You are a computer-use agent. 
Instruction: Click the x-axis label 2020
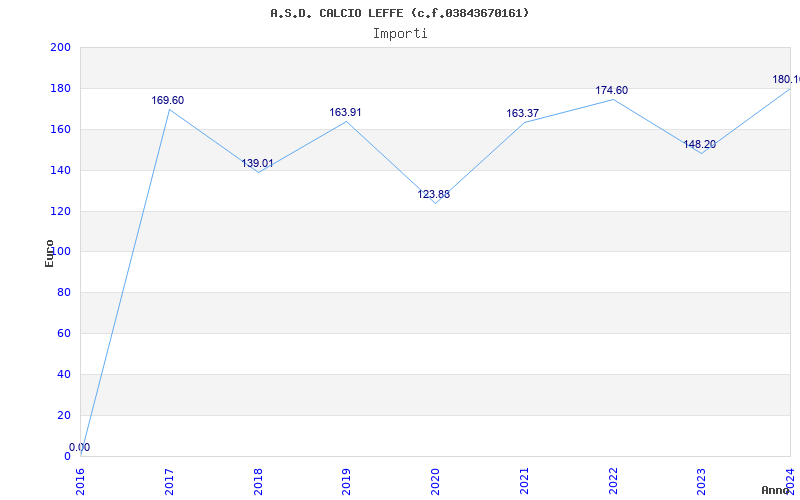pyautogui.click(x=435, y=482)
